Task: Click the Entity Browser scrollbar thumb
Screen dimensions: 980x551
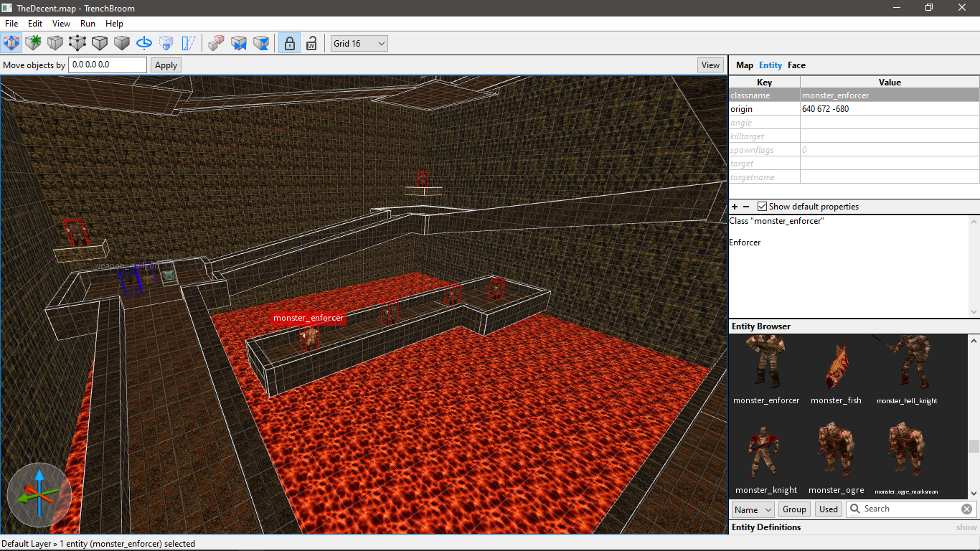Action: (x=974, y=446)
